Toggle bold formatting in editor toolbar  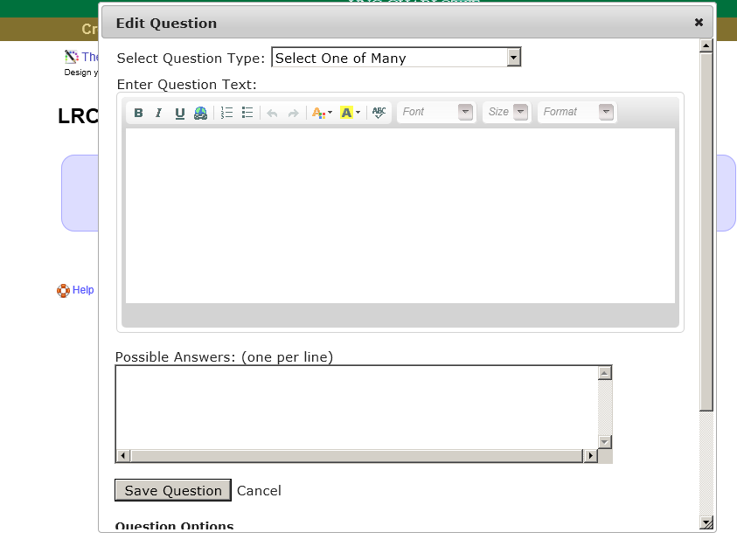coord(138,113)
